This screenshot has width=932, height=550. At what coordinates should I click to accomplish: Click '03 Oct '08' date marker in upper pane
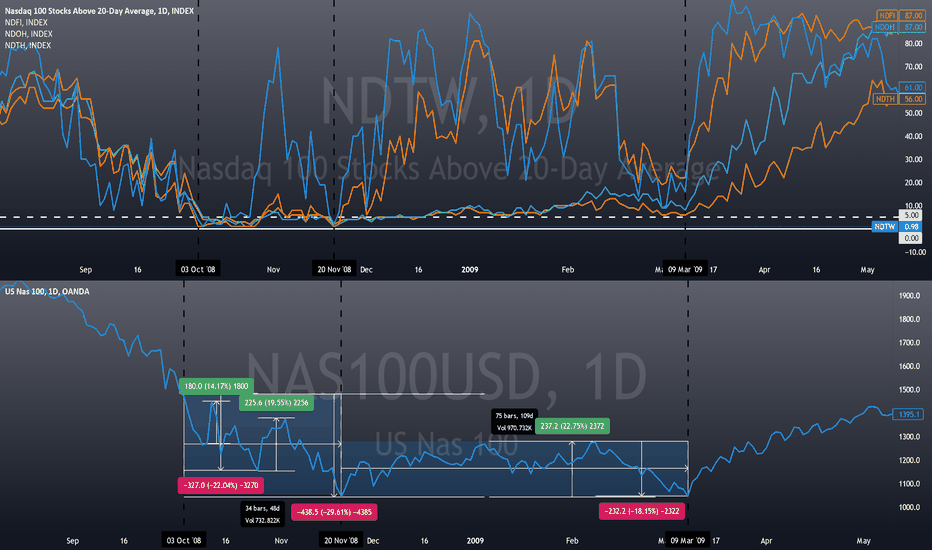pos(198,269)
